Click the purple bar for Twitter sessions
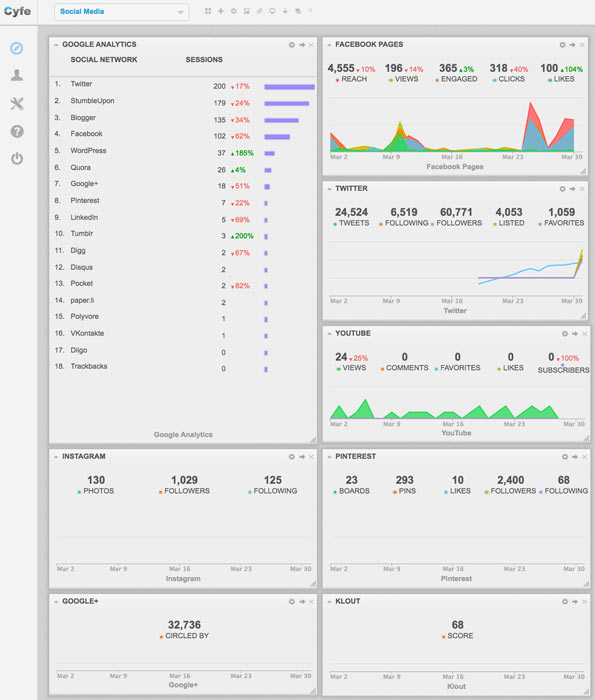The width and height of the screenshot is (595, 700). coord(289,87)
